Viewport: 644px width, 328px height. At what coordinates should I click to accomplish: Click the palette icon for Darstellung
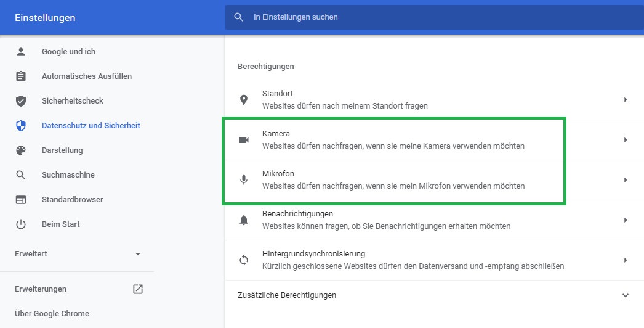[x=20, y=150]
